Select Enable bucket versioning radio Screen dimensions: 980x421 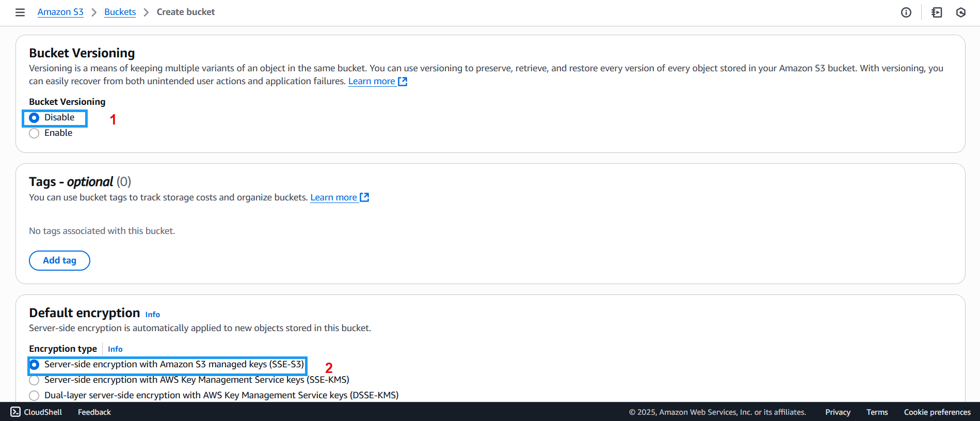coord(34,133)
